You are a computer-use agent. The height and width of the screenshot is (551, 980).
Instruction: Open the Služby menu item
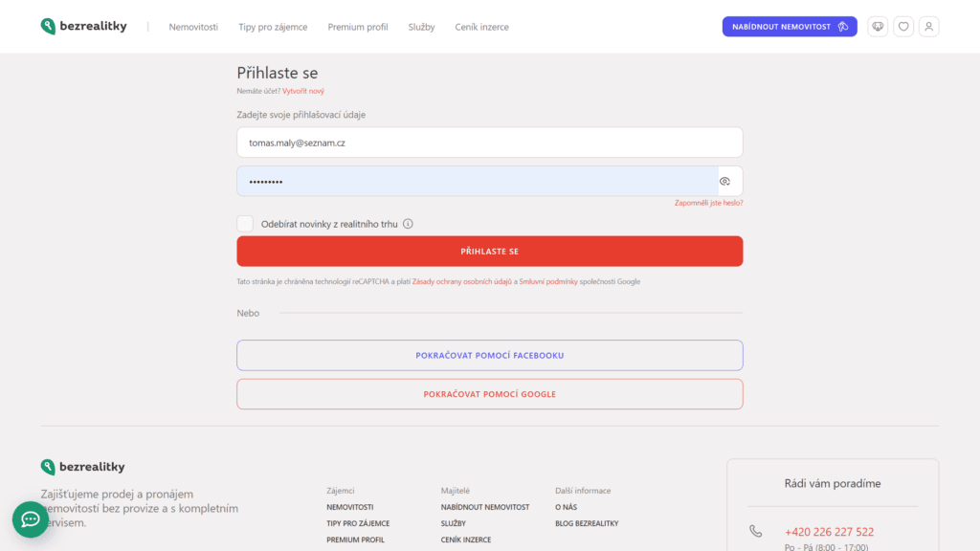tap(421, 27)
